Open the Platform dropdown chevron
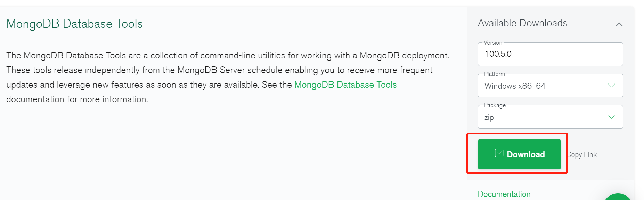The height and width of the screenshot is (200, 644). click(x=611, y=86)
